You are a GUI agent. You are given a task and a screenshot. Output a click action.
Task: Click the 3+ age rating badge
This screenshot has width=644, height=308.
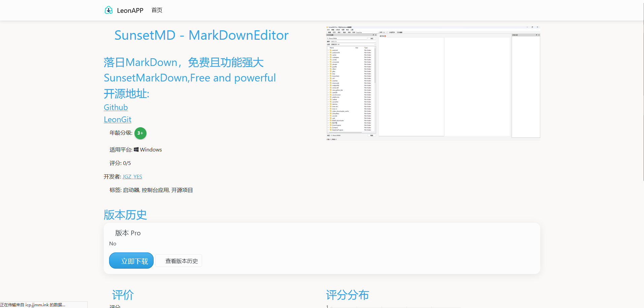click(x=140, y=133)
